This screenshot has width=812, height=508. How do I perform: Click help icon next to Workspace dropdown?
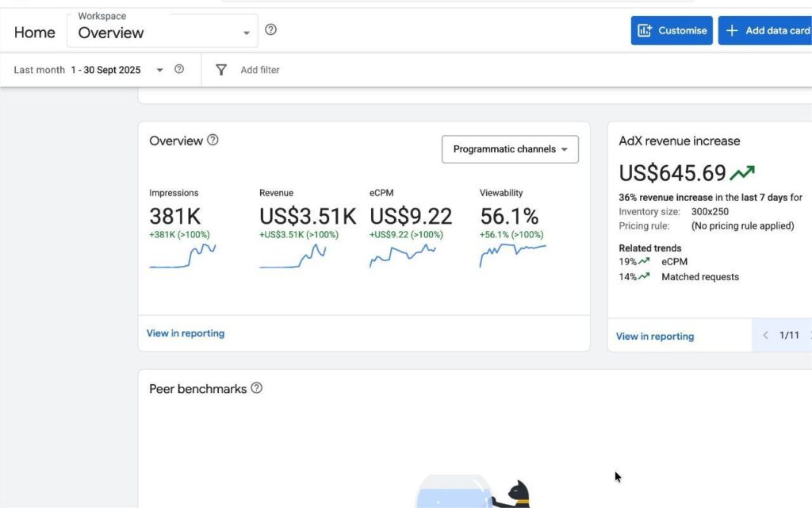click(x=270, y=30)
